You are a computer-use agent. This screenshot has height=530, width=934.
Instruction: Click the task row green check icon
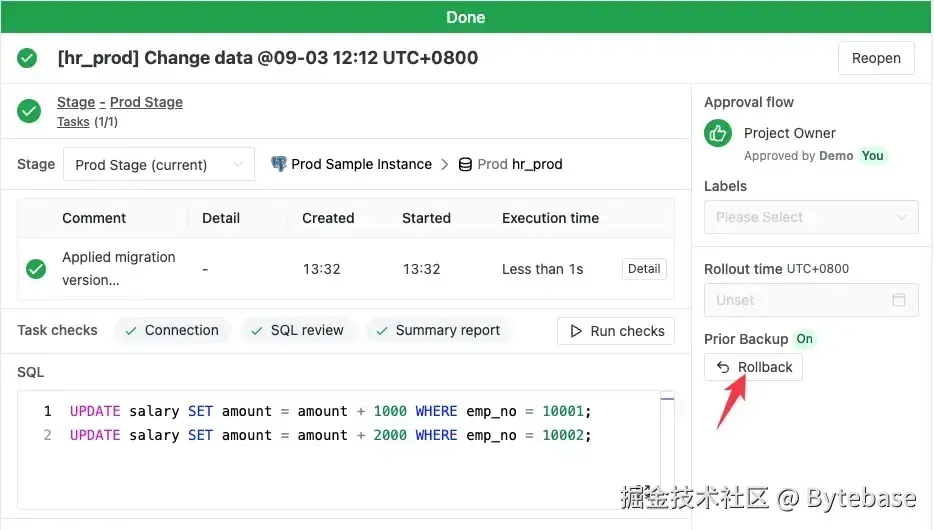36,269
